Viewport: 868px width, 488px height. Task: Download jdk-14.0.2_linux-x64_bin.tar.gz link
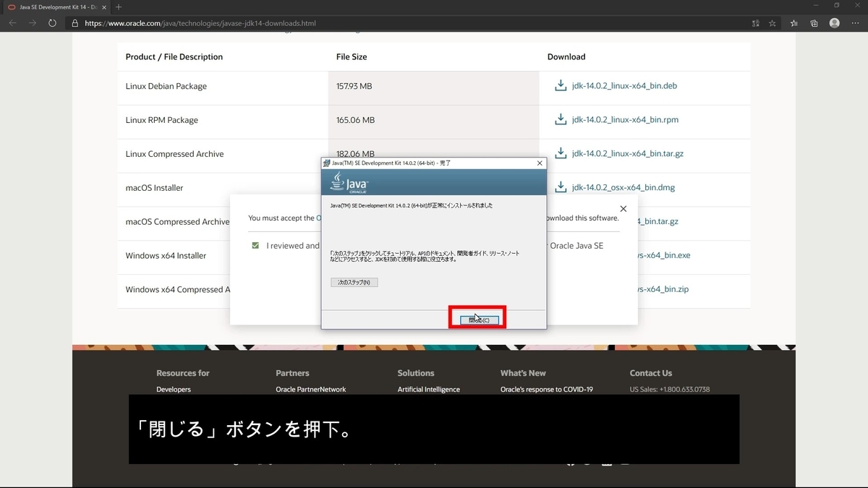627,153
